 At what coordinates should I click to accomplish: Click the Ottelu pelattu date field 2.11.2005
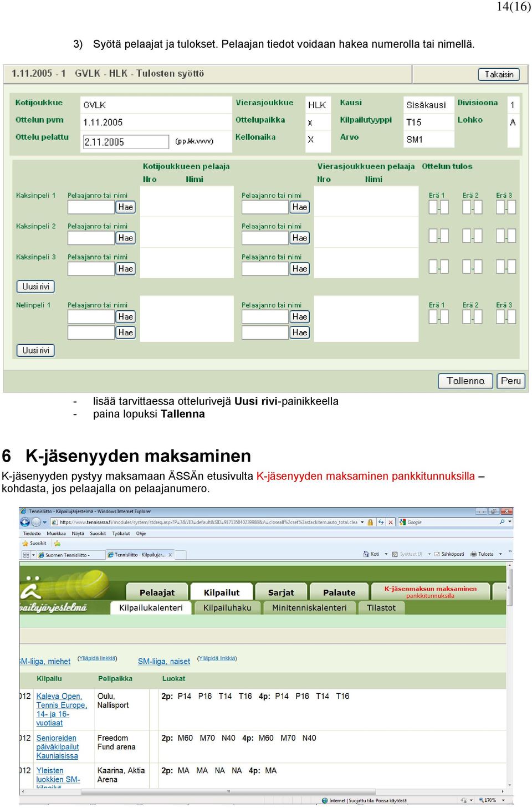click(126, 142)
